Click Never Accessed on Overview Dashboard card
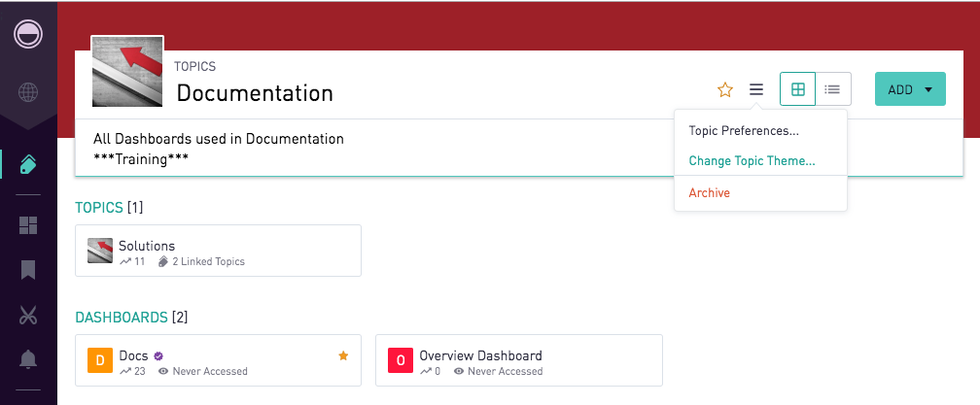 coord(498,371)
